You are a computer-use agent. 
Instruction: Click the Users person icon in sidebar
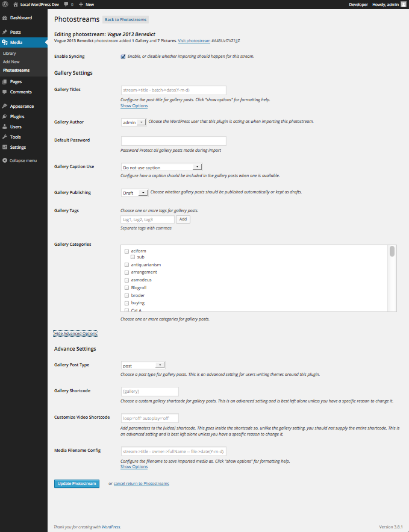click(5, 127)
